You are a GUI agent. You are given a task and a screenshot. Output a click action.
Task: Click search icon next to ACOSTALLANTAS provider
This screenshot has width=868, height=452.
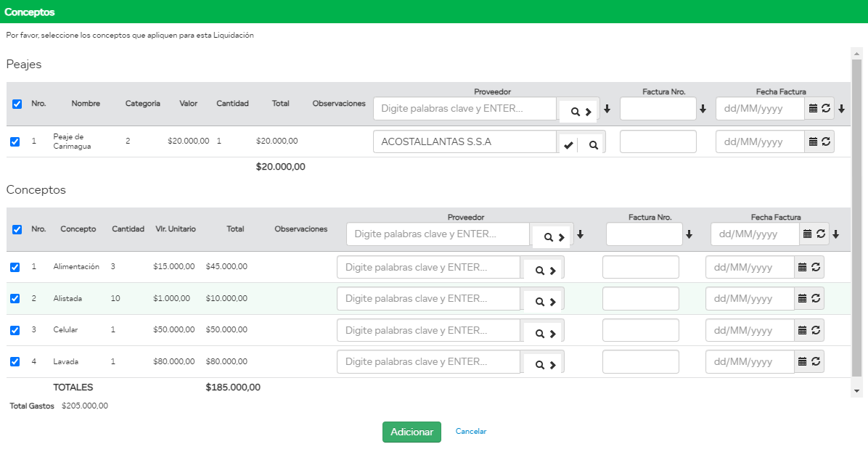tap(593, 145)
